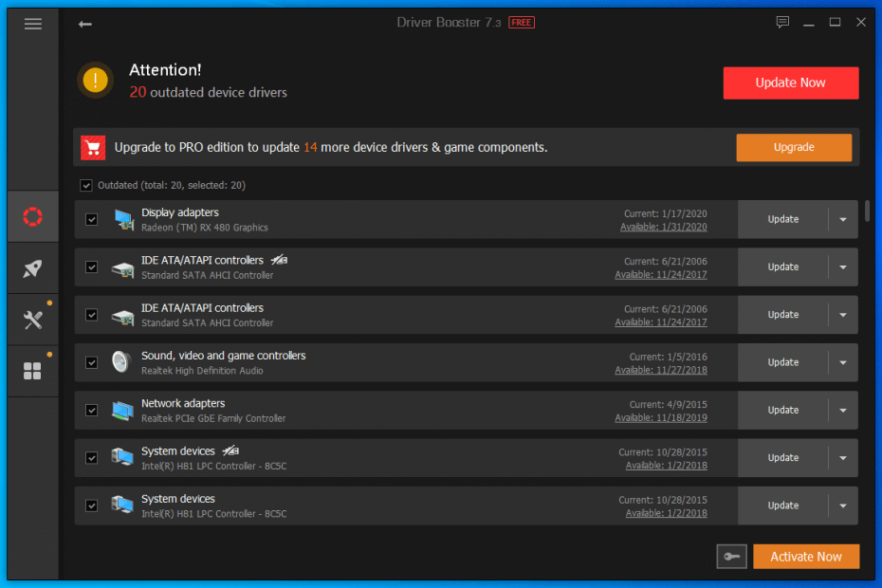Viewport: 882px width, 588px height.
Task: Expand the last System devices Update dropdown arrow
Action: coord(843,505)
